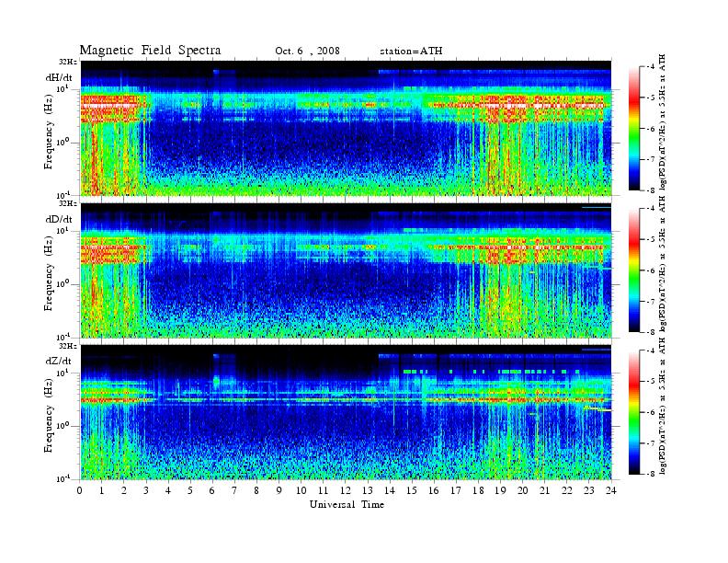Click the hour "4" tick on time axis
Viewport: 728px width, 563px height.
coord(168,490)
